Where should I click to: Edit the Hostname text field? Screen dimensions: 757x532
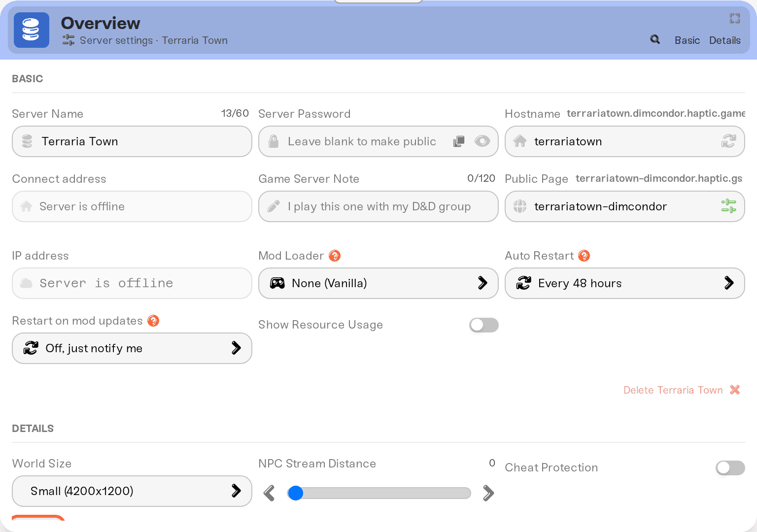[625, 141]
